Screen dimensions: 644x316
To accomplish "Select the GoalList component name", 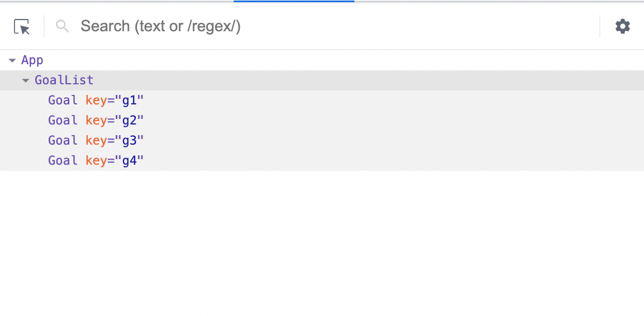I will pyautogui.click(x=64, y=80).
